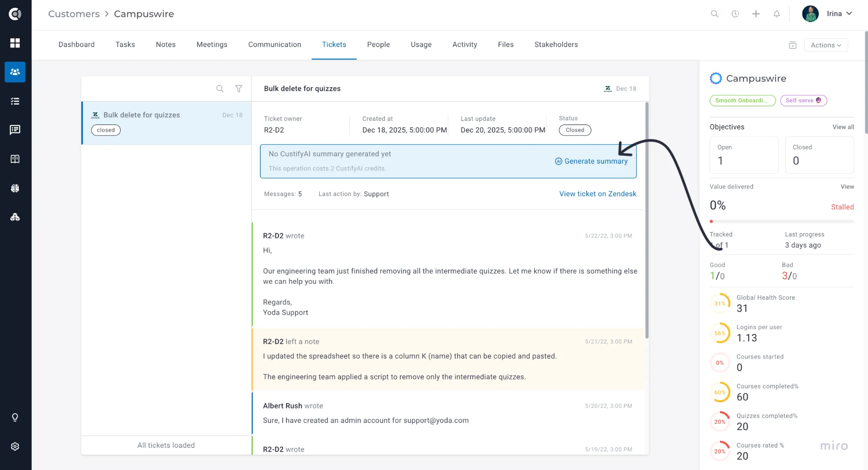Open the Stakeholders tab
The width and height of the screenshot is (868, 470).
[556, 45]
